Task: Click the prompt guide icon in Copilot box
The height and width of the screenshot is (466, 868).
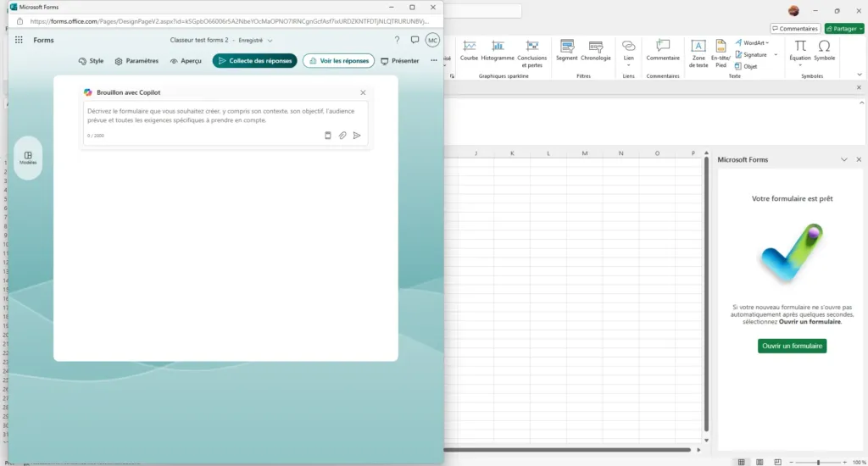Action: click(x=328, y=135)
